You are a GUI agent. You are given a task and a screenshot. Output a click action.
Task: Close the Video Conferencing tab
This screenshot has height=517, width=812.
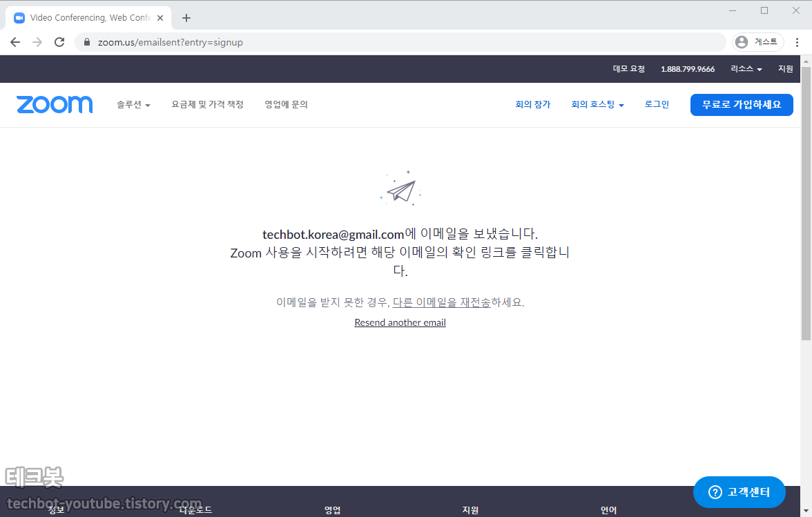point(160,17)
